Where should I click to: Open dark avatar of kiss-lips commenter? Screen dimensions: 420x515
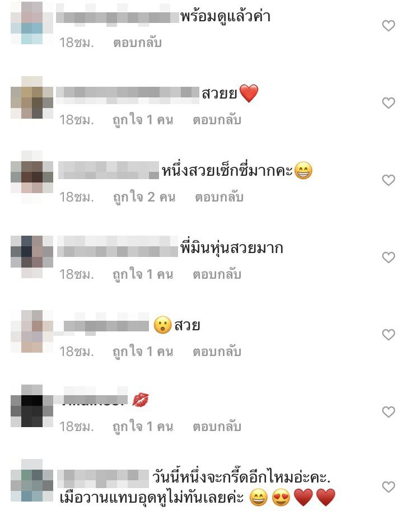(x=32, y=406)
